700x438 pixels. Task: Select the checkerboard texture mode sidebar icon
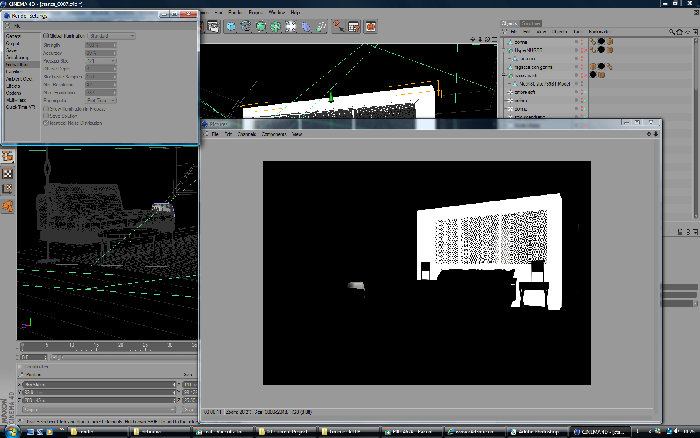pos(8,174)
